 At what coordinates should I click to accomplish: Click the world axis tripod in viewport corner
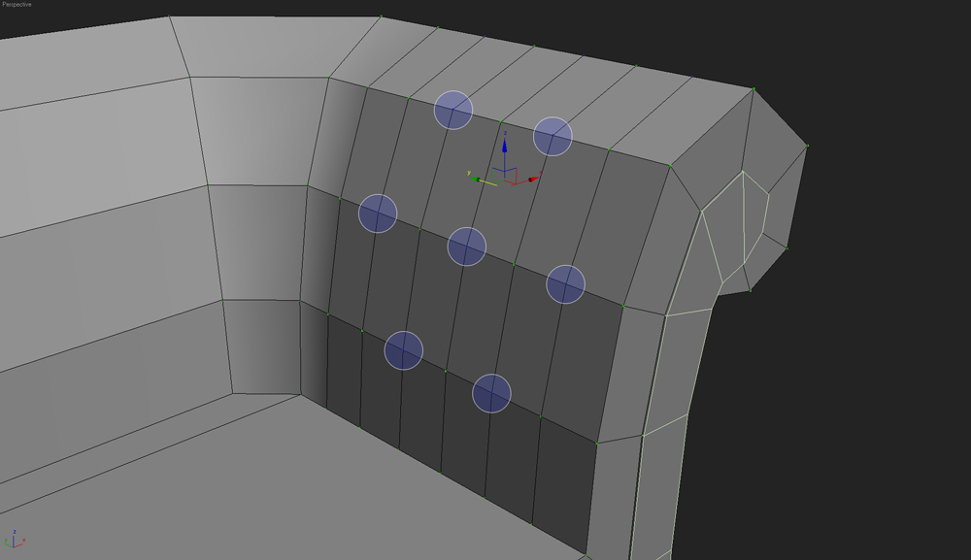click(15, 541)
